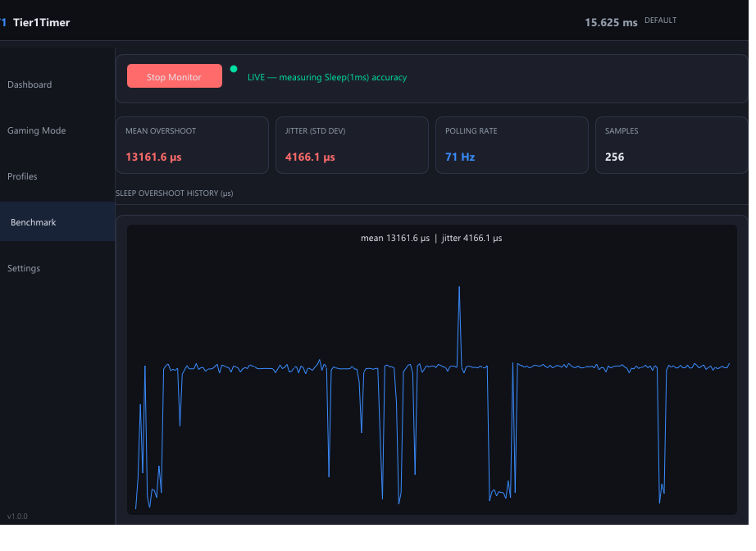This screenshot has height=551, width=756.
Task: Select the Benchmark sidebar item
Action: pos(57,221)
